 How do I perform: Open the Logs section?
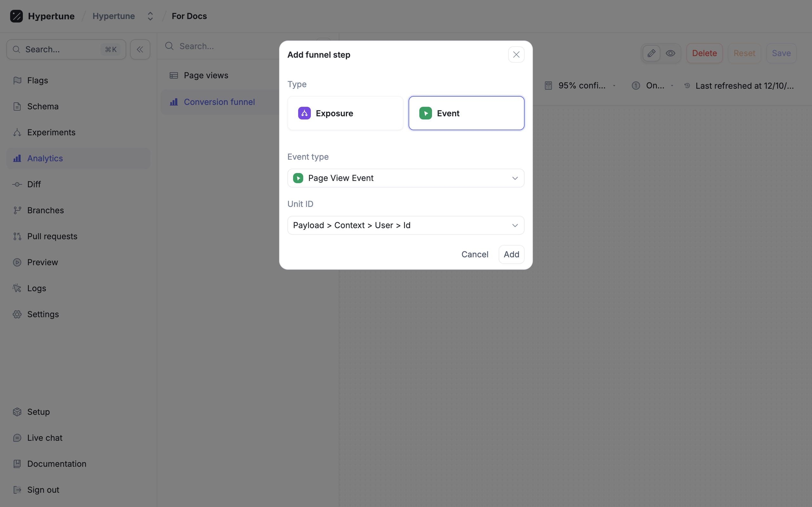36,288
